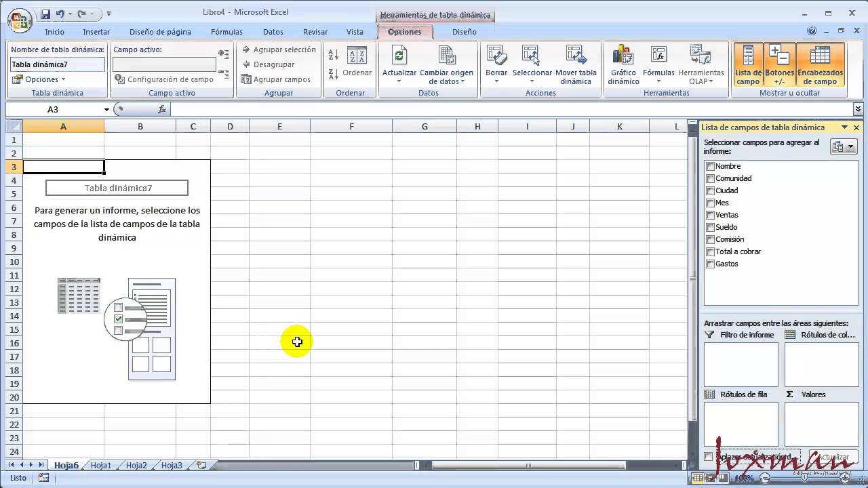Open the ribbon Fórmulas tab

(226, 32)
